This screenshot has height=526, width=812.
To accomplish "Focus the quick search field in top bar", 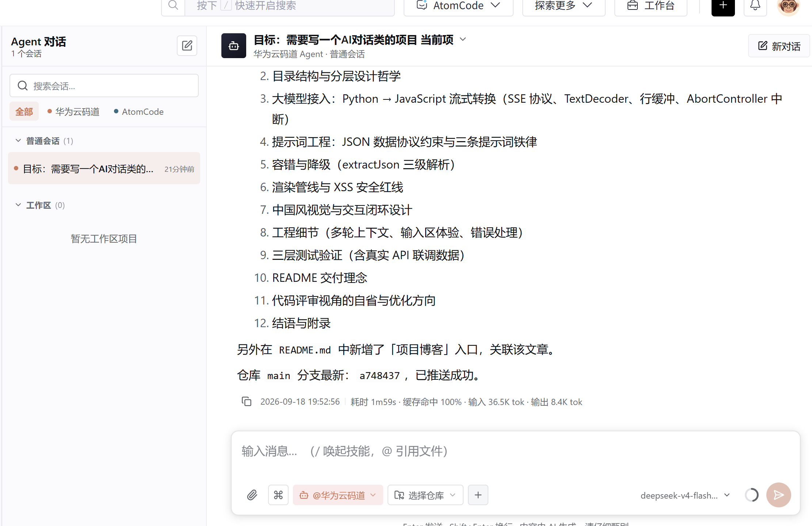I will [x=289, y=6].
